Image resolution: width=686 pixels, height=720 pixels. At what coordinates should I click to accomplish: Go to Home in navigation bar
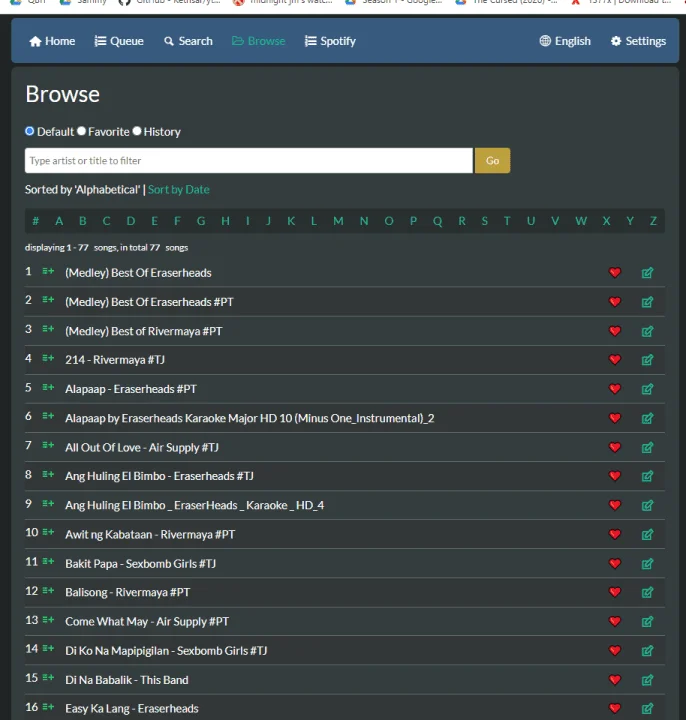click(x=52, y=41)
